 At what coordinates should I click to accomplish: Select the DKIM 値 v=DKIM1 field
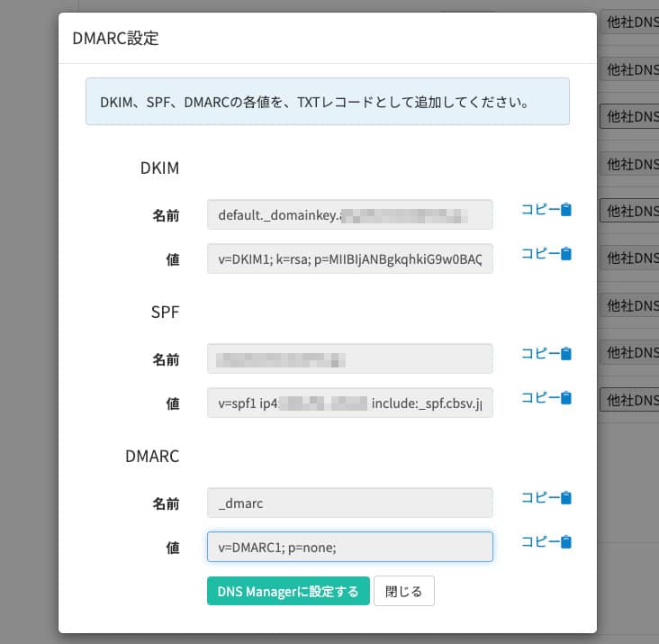(x=349, y=259)
